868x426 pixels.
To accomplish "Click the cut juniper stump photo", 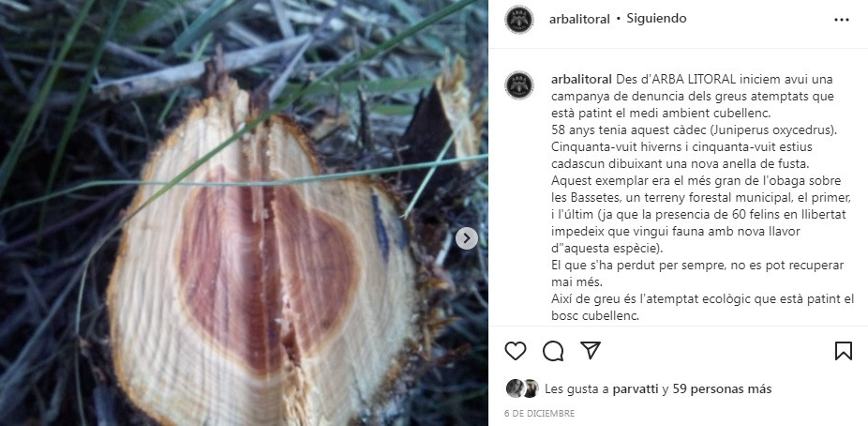I will pos(244,213).
